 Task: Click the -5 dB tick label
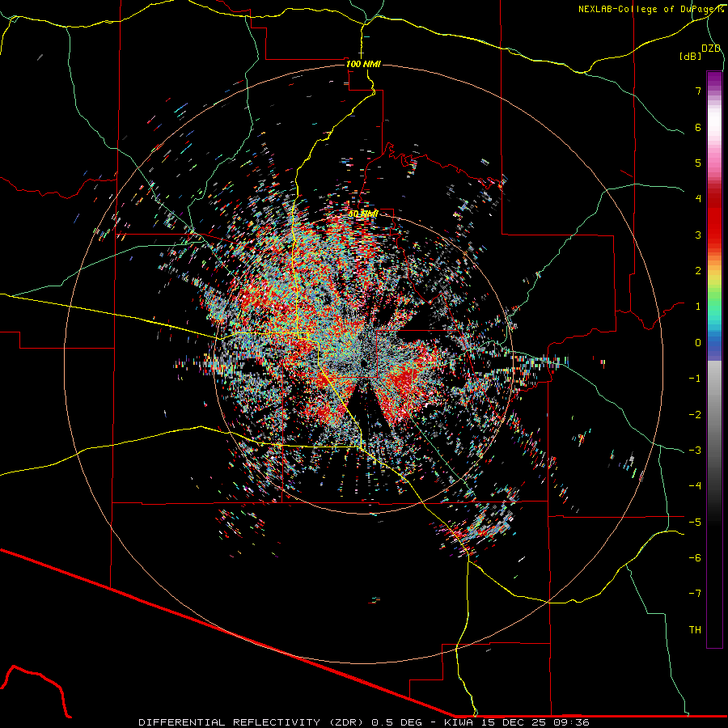pos(695,523)
